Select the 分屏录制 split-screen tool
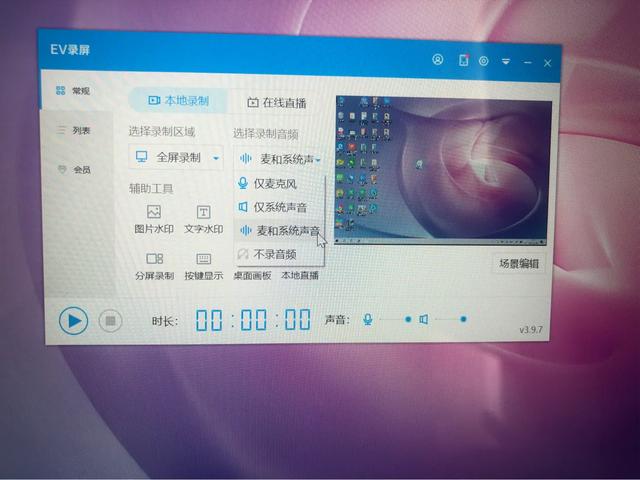 (154, 267)
